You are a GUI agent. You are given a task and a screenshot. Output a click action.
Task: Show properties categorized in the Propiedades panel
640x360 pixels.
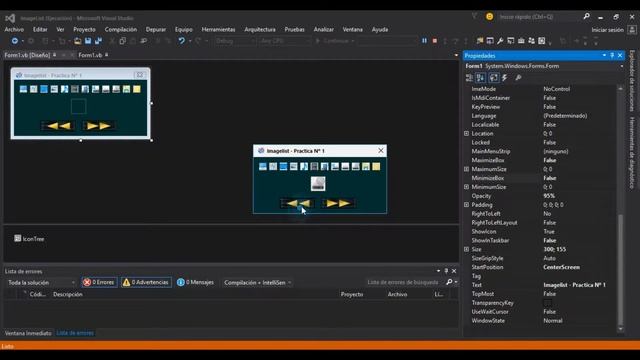click(469, 78)
